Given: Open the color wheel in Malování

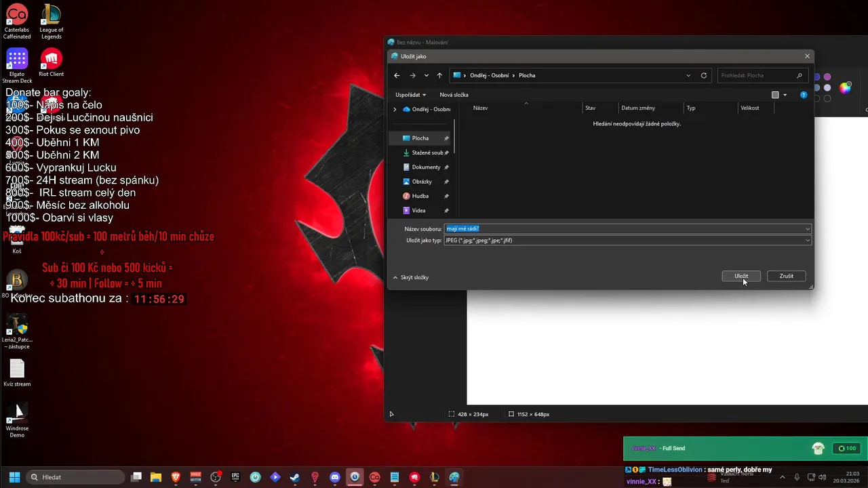Looking at the screenshot, I should tap(845, 87).
